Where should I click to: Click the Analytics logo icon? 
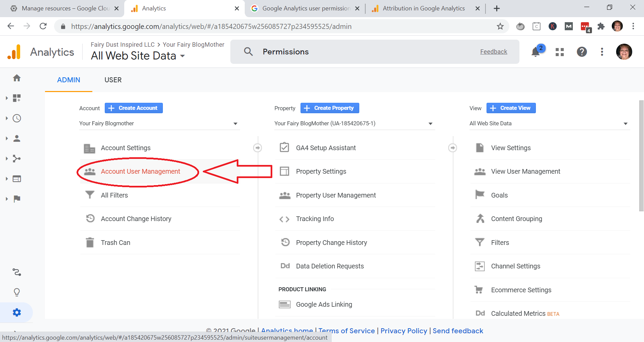(14, 52)
